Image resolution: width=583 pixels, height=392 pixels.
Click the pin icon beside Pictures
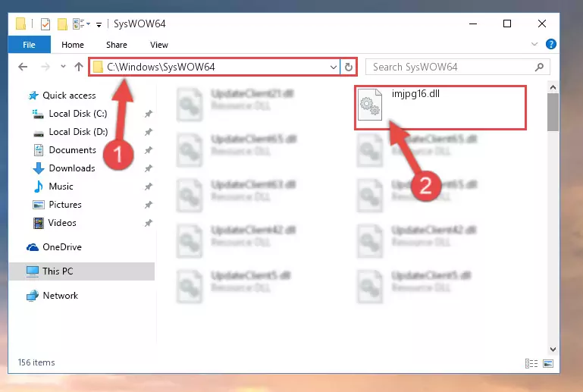coord(148,205)
